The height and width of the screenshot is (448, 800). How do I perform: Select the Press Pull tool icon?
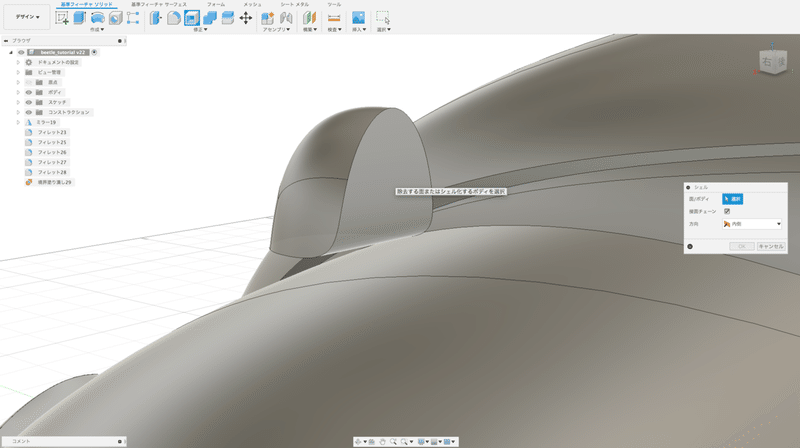(x=155, y=18)
